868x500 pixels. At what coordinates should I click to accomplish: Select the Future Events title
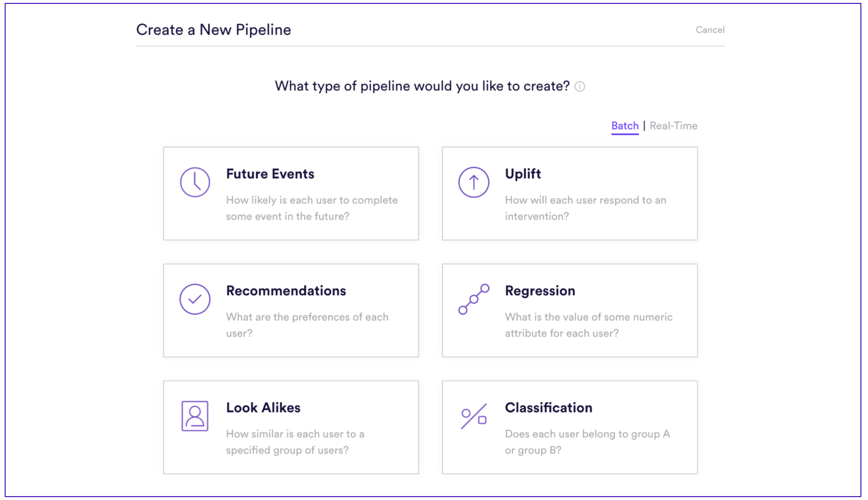[270, 174]
